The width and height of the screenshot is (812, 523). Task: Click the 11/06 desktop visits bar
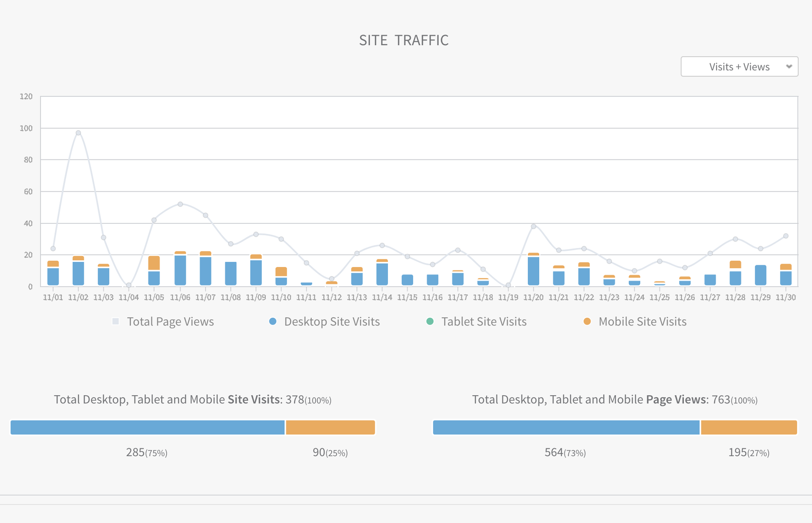(180, 271)
